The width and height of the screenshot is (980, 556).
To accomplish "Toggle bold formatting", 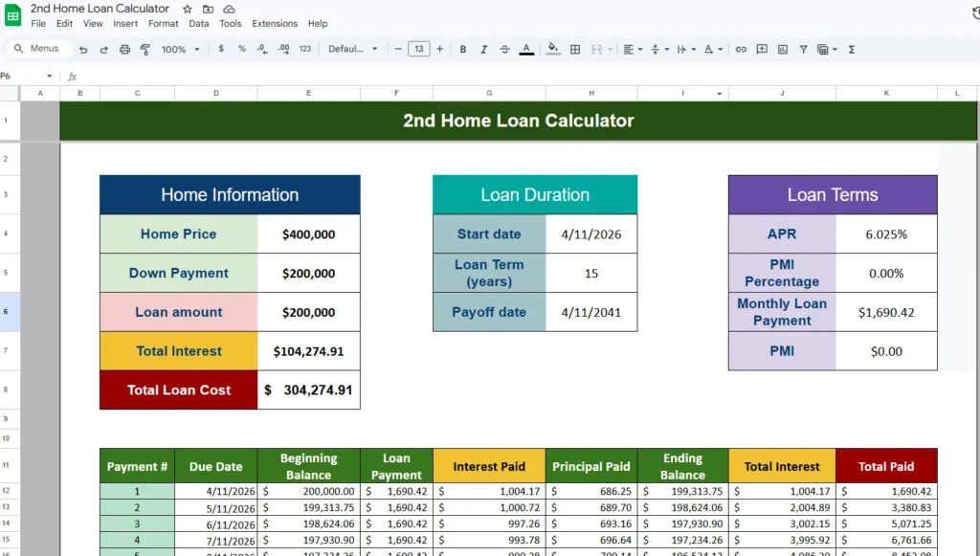I will (x=462, y=49).
